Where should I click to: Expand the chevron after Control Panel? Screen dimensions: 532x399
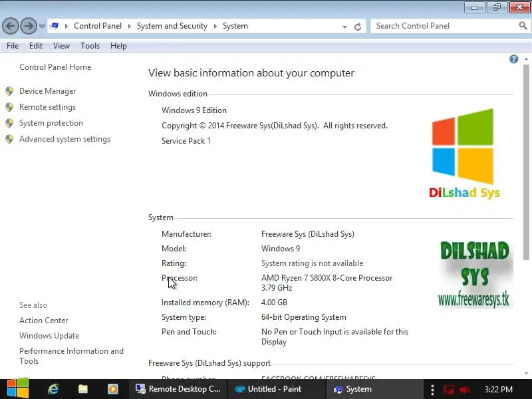tap(129, 26)
